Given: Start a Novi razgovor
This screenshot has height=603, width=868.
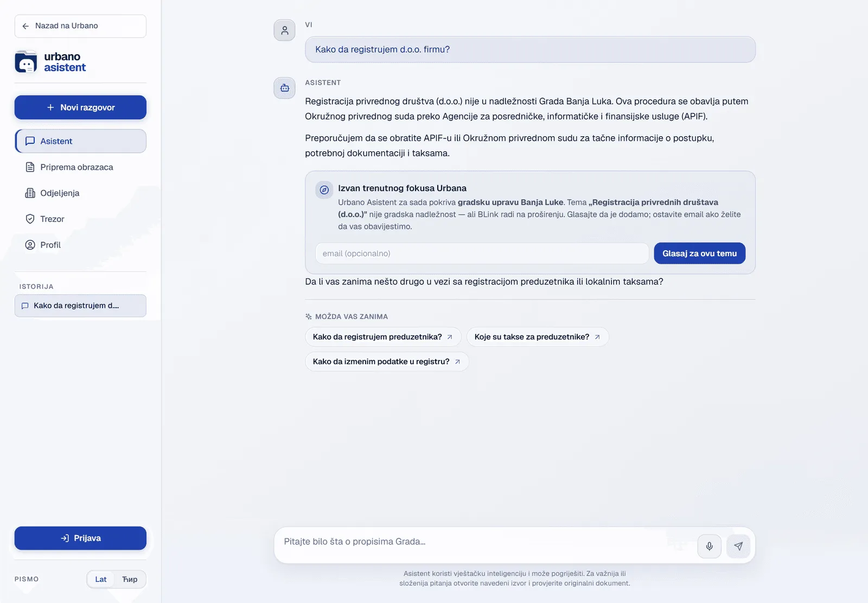Looking at the screenshot, I should coord(80,107).
